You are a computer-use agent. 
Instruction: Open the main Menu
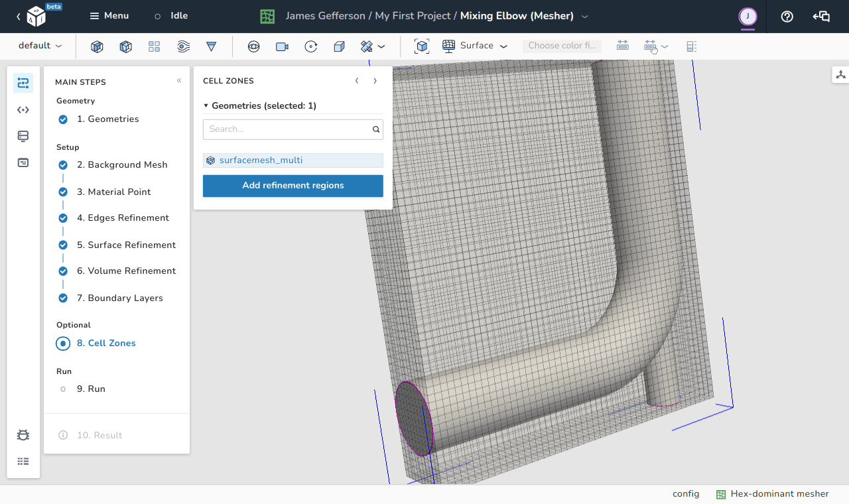[109, 16]
